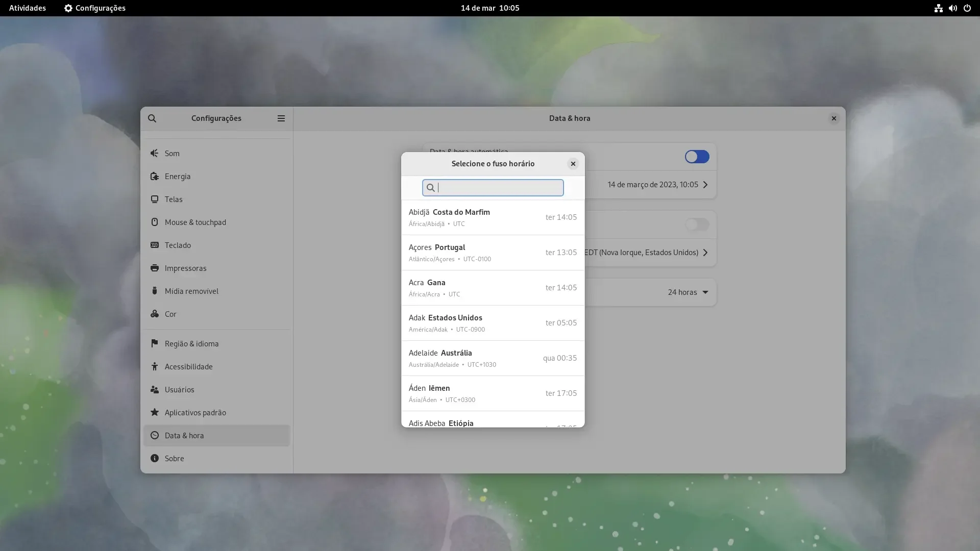Image resolution: width=980 pixels, height=551 pixels.
Task: Open the hamburger menu in Configurações header
Action: click(x=281, y=118)
